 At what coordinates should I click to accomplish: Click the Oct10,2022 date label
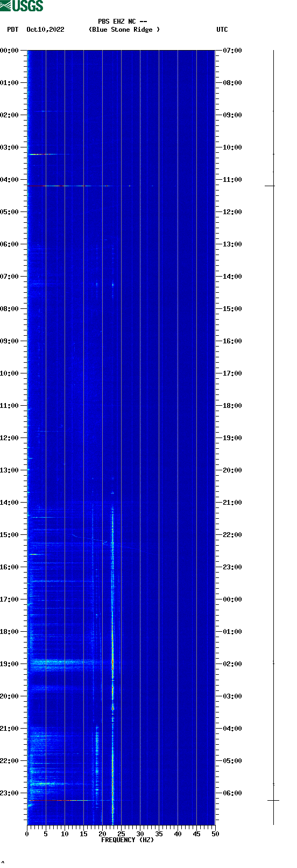(x=45, y=30)
